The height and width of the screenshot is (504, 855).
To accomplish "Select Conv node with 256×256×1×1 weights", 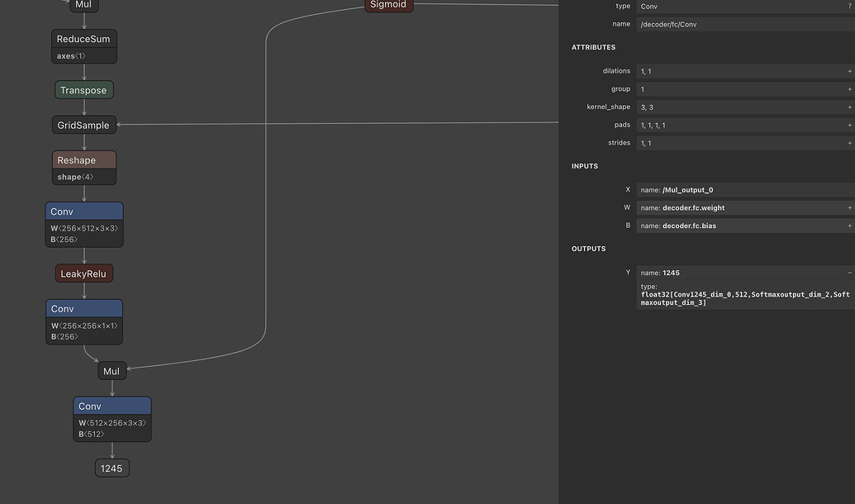I will (84, 309).
